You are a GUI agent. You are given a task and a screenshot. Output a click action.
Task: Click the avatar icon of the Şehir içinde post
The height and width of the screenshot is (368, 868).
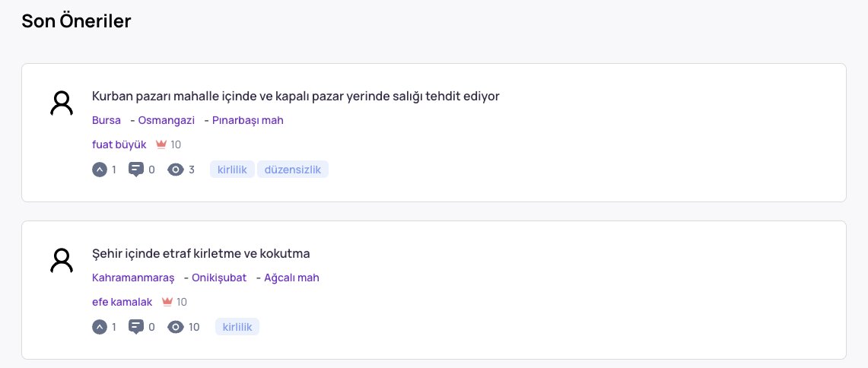pos(62,260)
